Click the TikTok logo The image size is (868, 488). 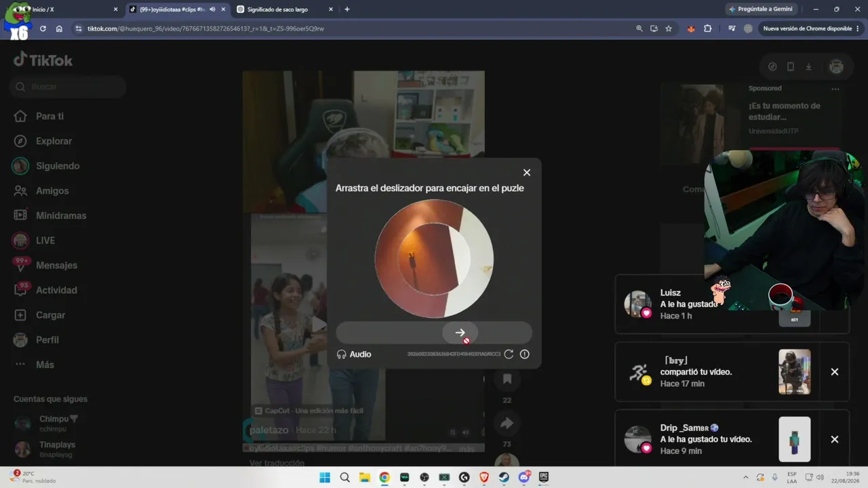(43, 60)
